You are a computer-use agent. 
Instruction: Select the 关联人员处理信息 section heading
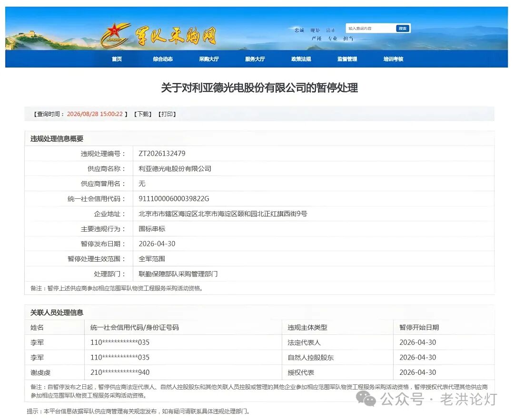[57, 313]
